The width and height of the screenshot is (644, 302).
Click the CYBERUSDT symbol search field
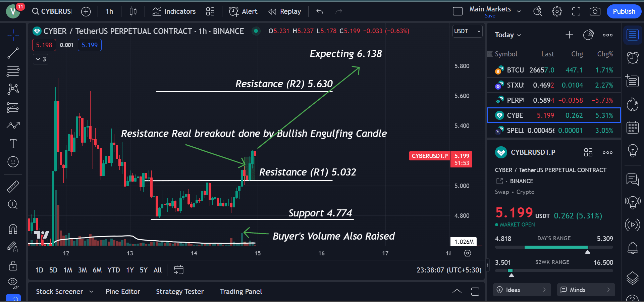(52, 11)
